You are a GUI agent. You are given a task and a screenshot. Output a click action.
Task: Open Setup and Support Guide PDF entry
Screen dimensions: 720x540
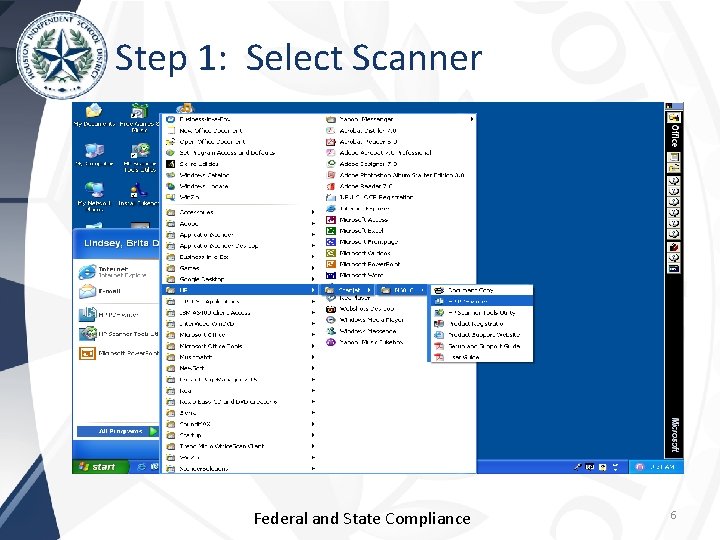pyautogui.click(x=481, y=346)
